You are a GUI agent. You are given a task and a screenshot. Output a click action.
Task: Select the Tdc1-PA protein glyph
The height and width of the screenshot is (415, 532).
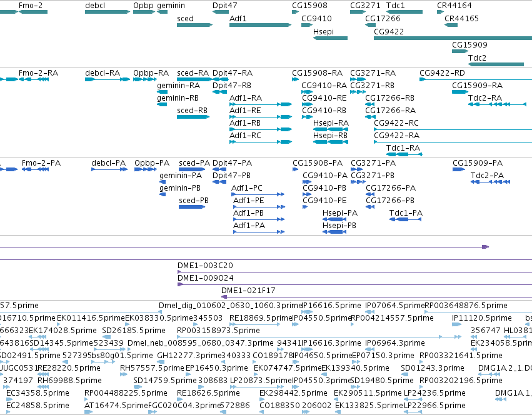[x=406, y=219]
